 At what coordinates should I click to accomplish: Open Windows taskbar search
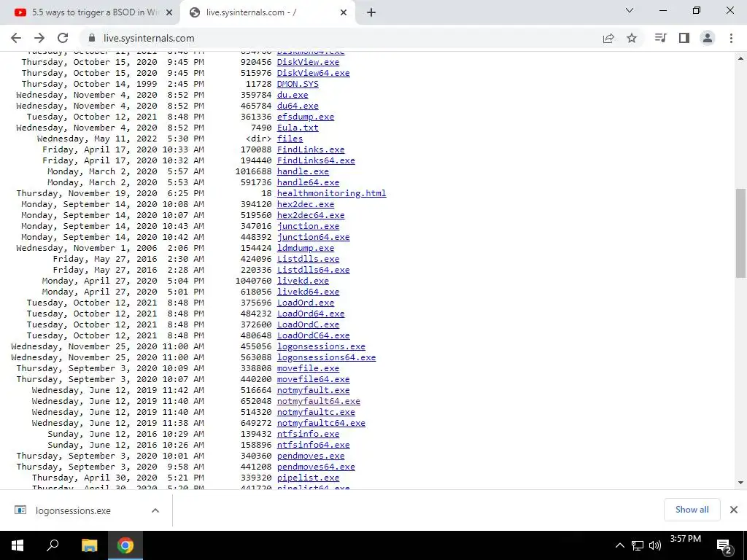pos(53,545)
